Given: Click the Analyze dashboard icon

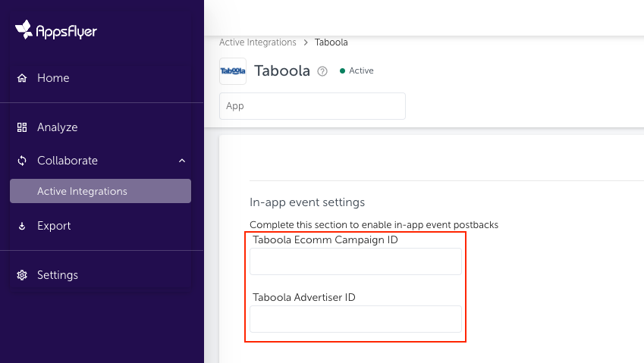Looking at the screenshot, I should coord(22,127).
